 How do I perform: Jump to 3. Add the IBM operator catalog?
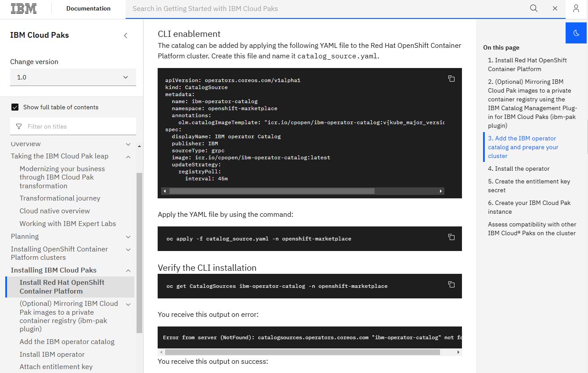pyautogui.click(x=523, y=147)
